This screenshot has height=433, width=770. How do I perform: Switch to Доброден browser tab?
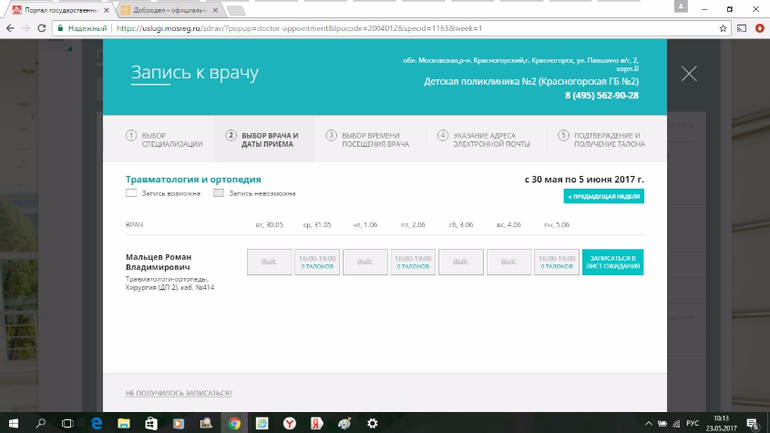[x=163, y=9]
